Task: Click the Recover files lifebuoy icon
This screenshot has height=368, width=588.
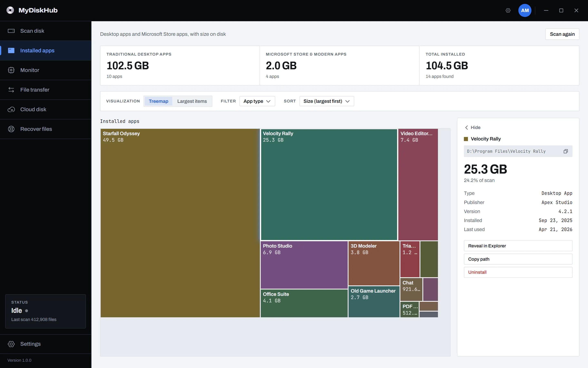Action: click(x=11, y=129)
